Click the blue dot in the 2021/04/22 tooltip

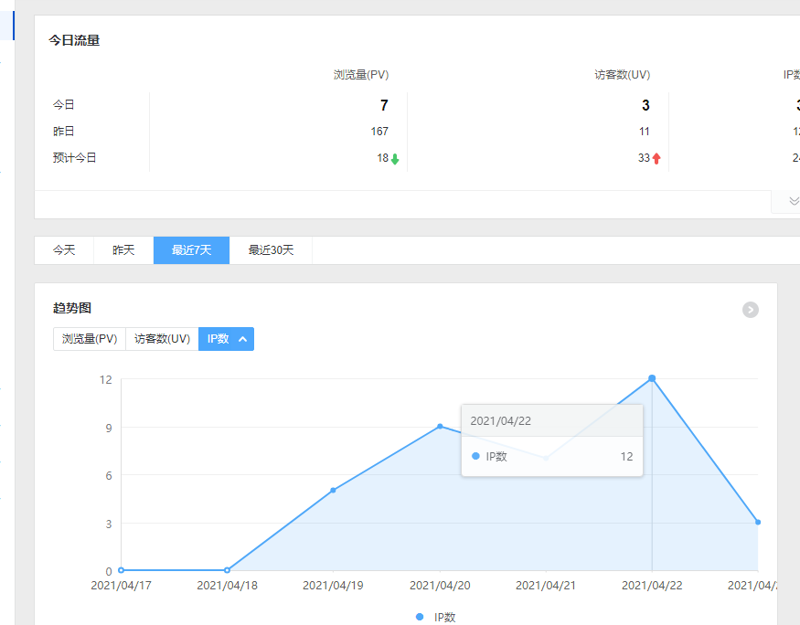click(x=476, y=456)
